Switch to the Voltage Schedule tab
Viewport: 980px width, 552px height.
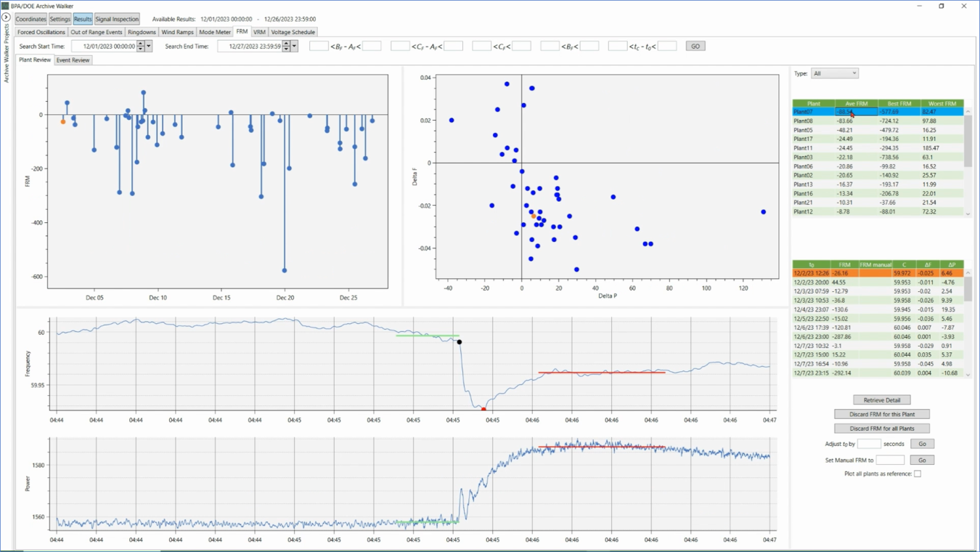(293, 32)
